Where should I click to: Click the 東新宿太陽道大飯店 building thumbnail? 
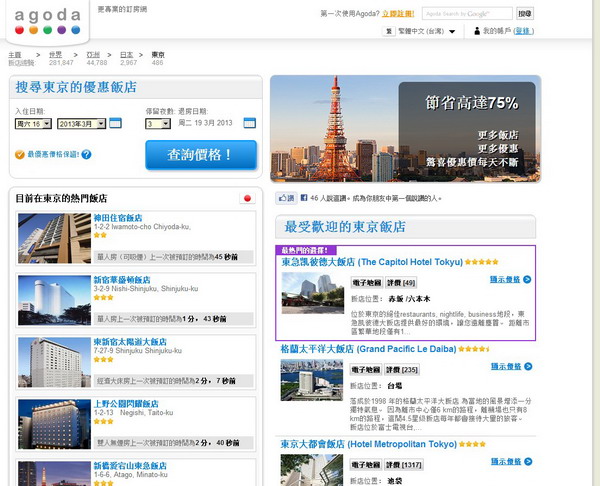(54, 362)
